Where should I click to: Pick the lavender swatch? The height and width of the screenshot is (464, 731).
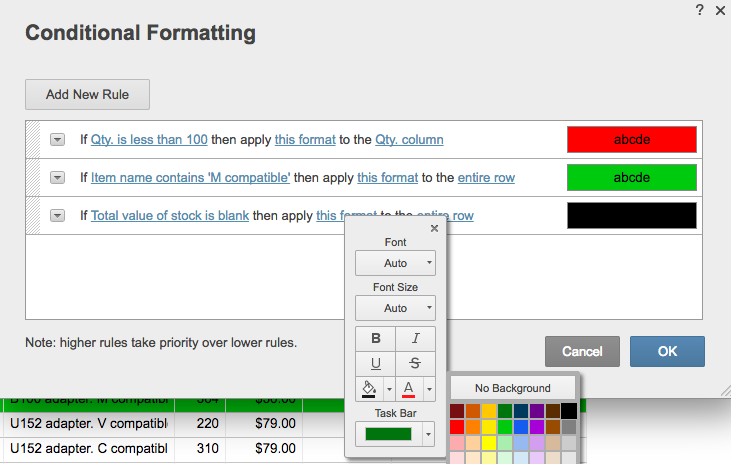click(x=537, y=443)
